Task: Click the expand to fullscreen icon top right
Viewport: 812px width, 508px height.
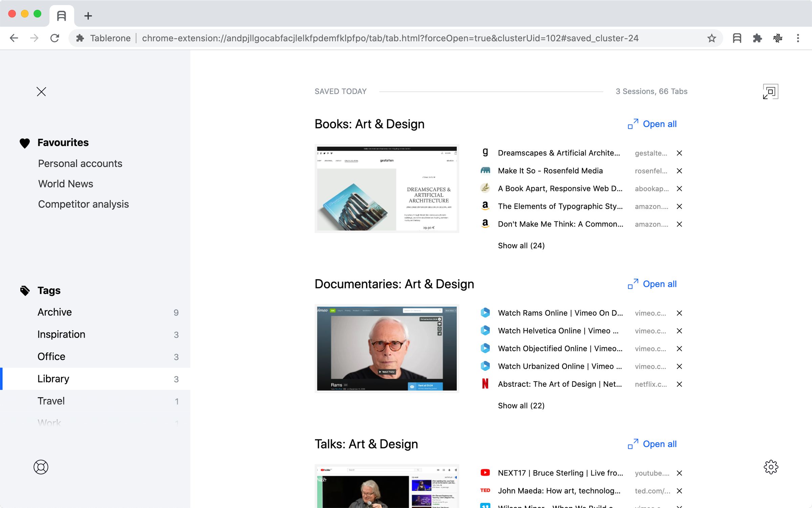Action: (770, 91)
